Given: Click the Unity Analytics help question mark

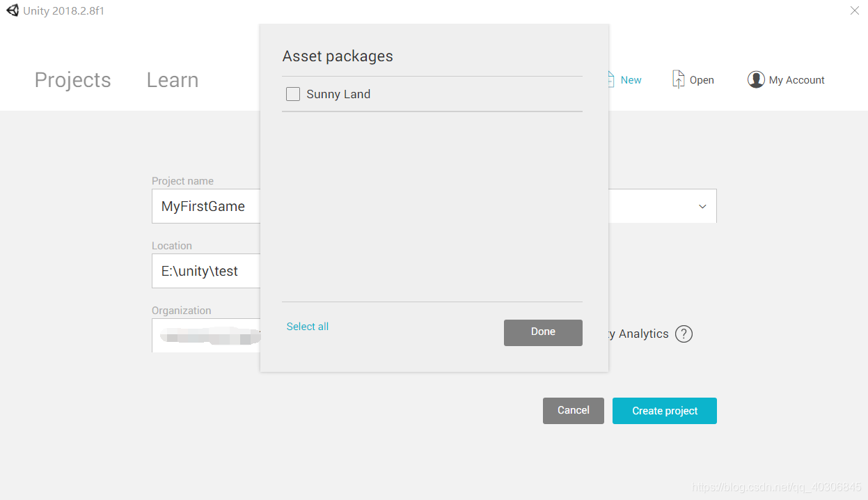Looking at the screenshot, I should [x=684, y=334].
